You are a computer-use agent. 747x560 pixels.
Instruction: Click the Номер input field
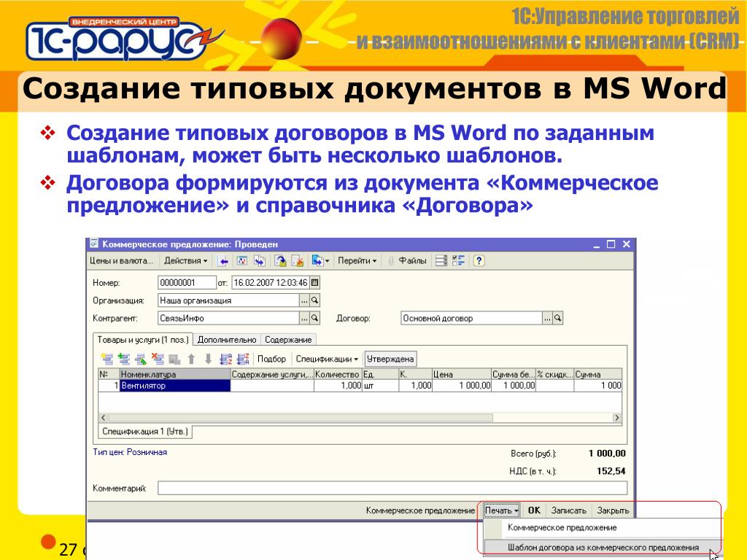[187, 282]
